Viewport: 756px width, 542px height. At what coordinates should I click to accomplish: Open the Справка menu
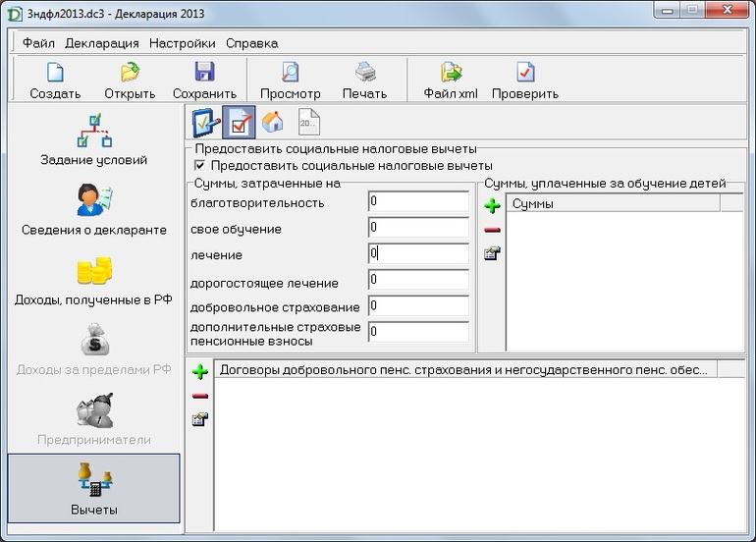(x=251, y=43)
